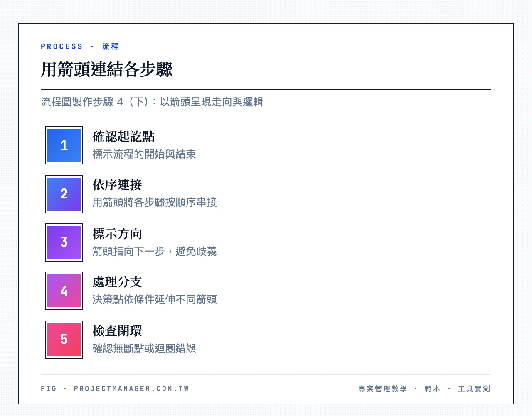Click the purple step 3 number tile

click(x=64, y=242)
